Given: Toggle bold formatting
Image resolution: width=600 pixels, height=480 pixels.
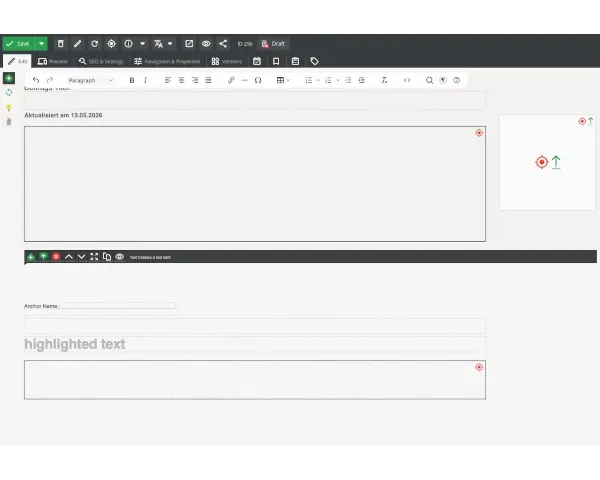Looking at the screenshot, I should 132,80.
